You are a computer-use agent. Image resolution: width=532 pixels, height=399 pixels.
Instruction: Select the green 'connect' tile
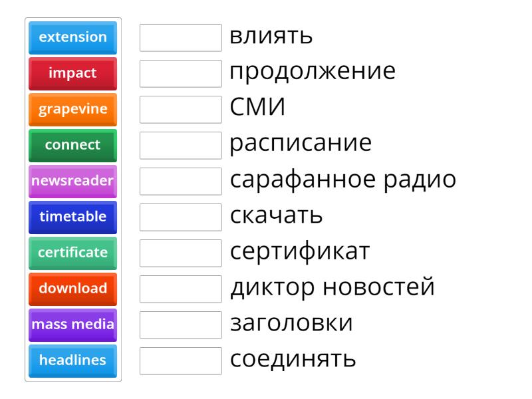[72, 145]
